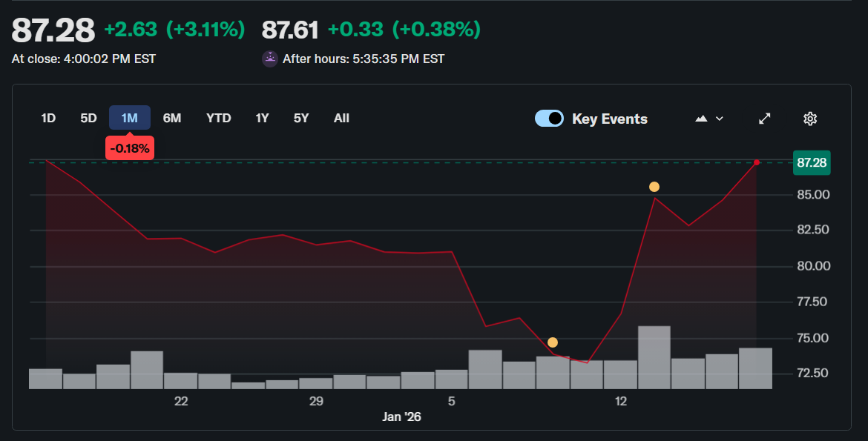Click the Jan '26 axis label
Image resolution: width=868 pixels, height=441 pixels.
(x=401, y=417)
